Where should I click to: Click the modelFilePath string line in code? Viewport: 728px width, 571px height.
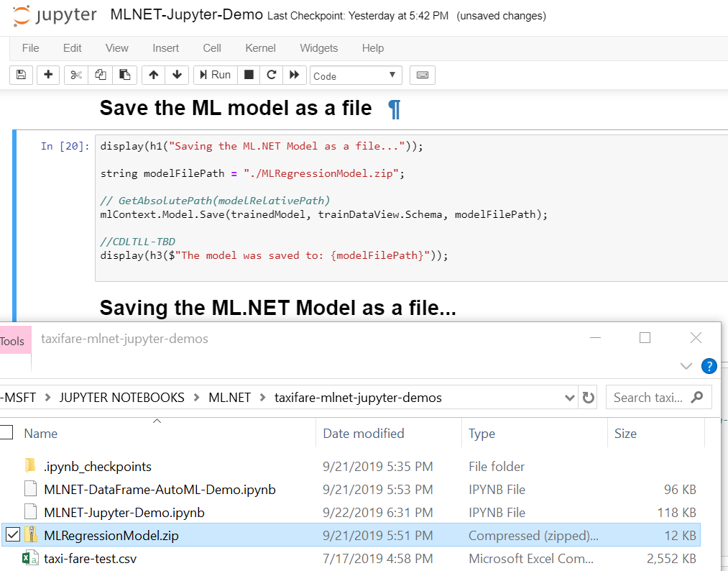252,174
